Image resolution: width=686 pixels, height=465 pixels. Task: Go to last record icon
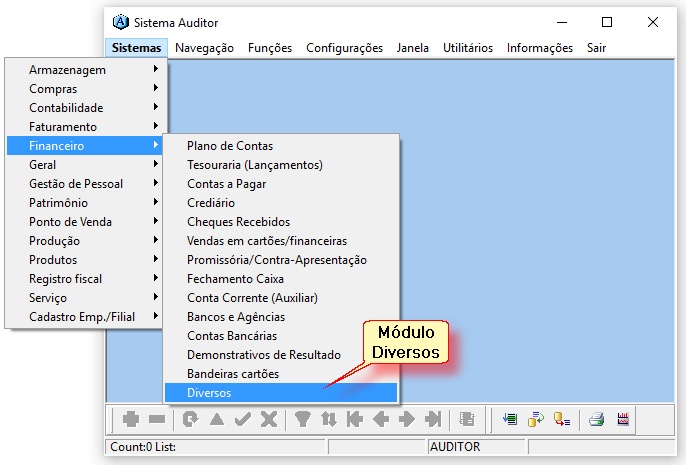point(433,419)
